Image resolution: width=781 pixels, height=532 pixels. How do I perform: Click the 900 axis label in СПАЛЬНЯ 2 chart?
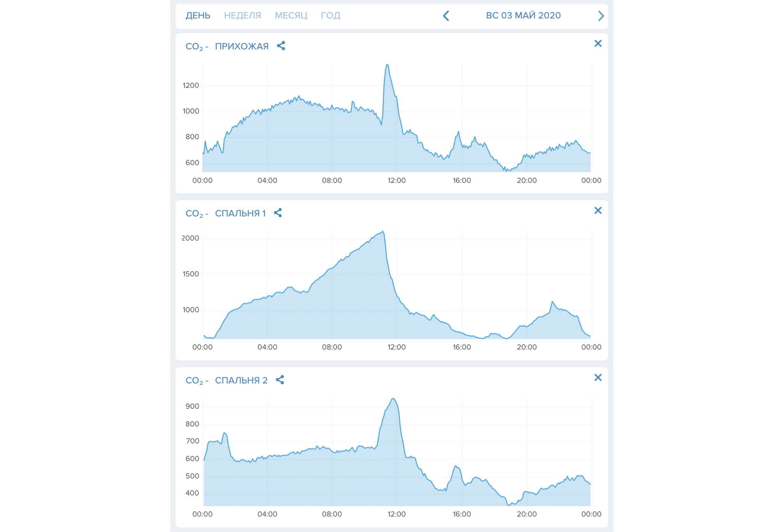point(192,407)
